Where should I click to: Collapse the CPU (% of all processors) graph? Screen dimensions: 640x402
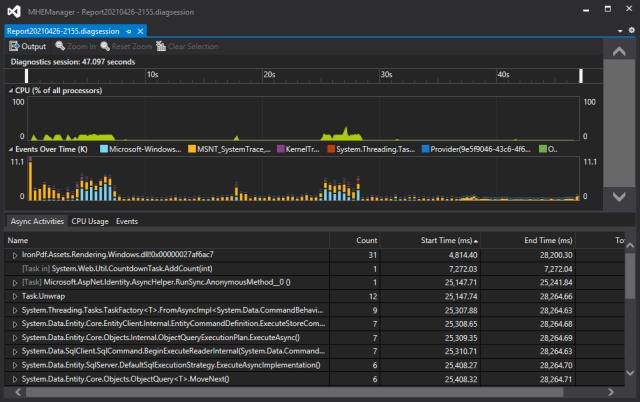(x=11, y=91)
